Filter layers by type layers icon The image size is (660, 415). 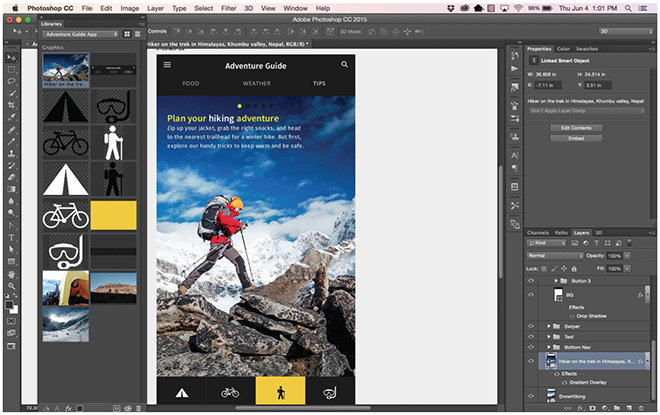596,243
